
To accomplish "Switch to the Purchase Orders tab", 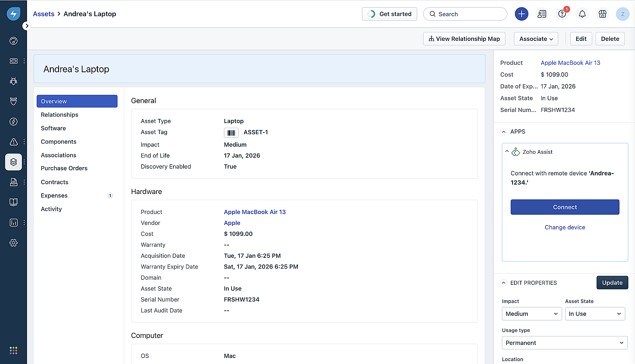I will (x=64, y=168).
